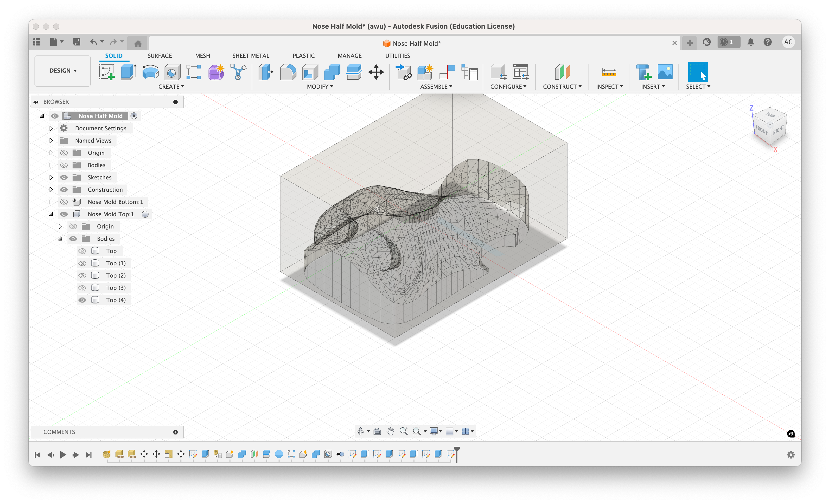This screenshot has height=504, width=830.
Task: Click the Save button
Action: tap(76, 42)
